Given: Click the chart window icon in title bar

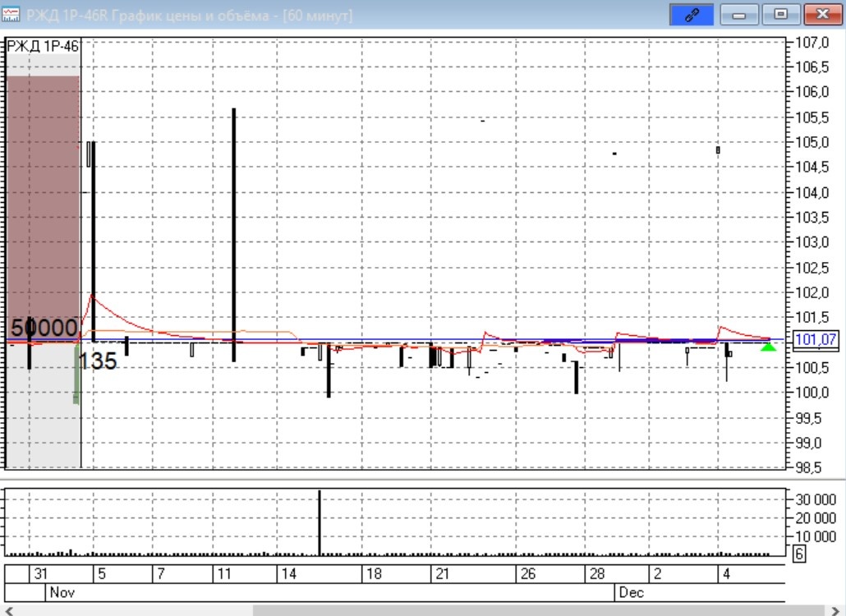Looking at the screenshot, I should click(x=11, y=15).
